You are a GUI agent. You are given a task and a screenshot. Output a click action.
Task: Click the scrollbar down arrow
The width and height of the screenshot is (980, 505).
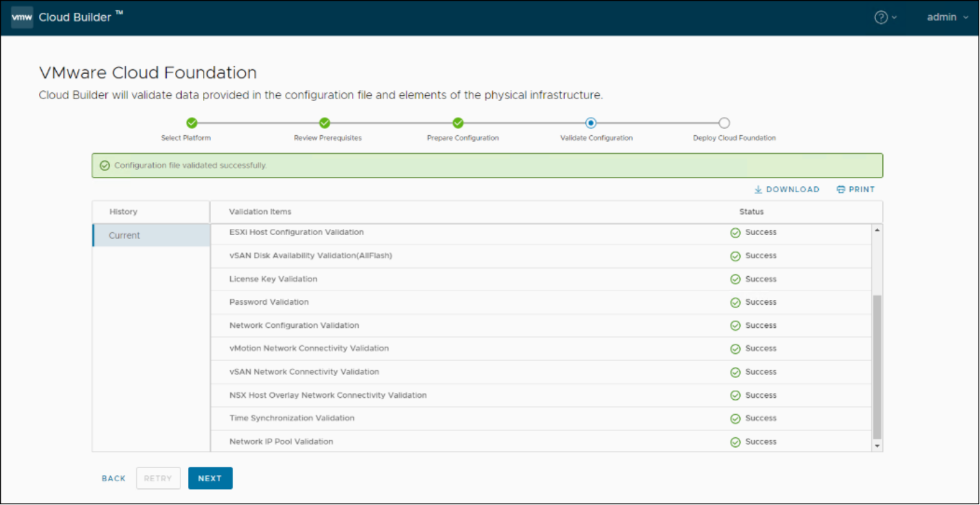[x=877, y=446]
